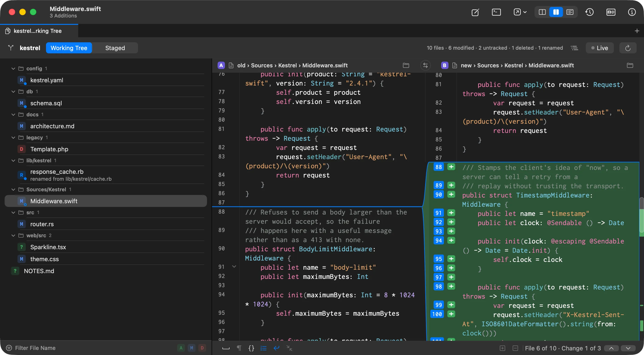Viewport: 644px width, 355px height.
Task: Collapse the docs folder
Action: [x=13, y=115]
